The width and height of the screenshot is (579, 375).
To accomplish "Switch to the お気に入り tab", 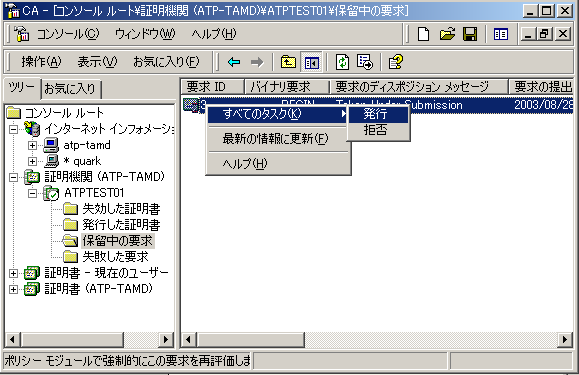I will (x=70, y=89).
